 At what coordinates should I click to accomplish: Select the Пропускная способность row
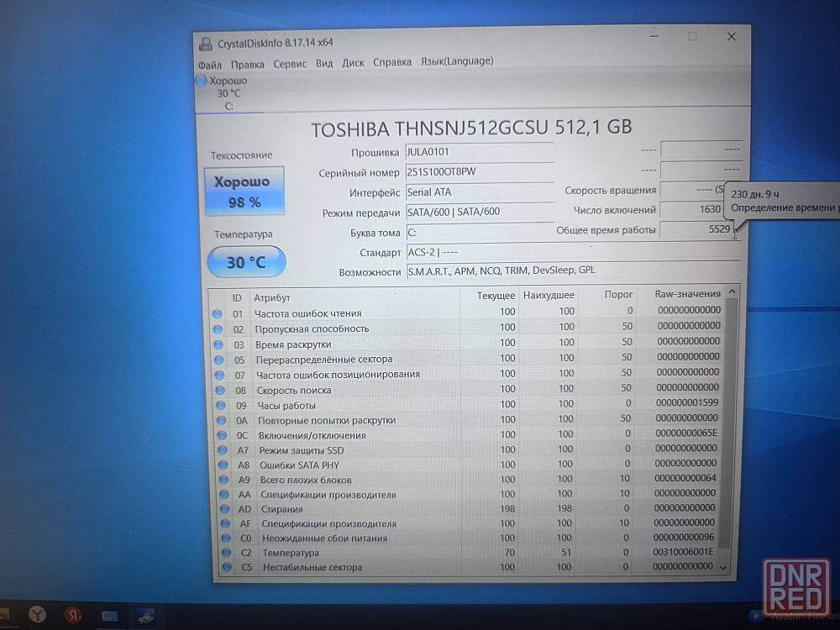coord(468,328)
